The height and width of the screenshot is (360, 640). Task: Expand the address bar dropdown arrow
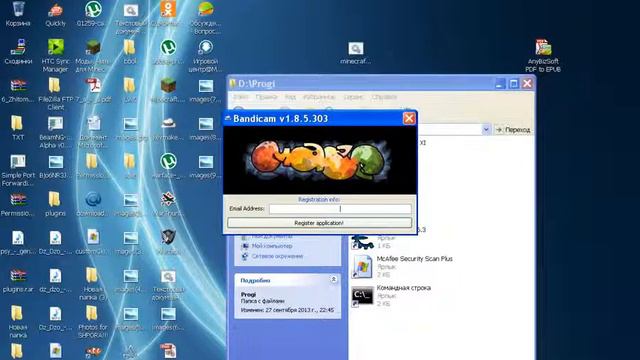486,129
